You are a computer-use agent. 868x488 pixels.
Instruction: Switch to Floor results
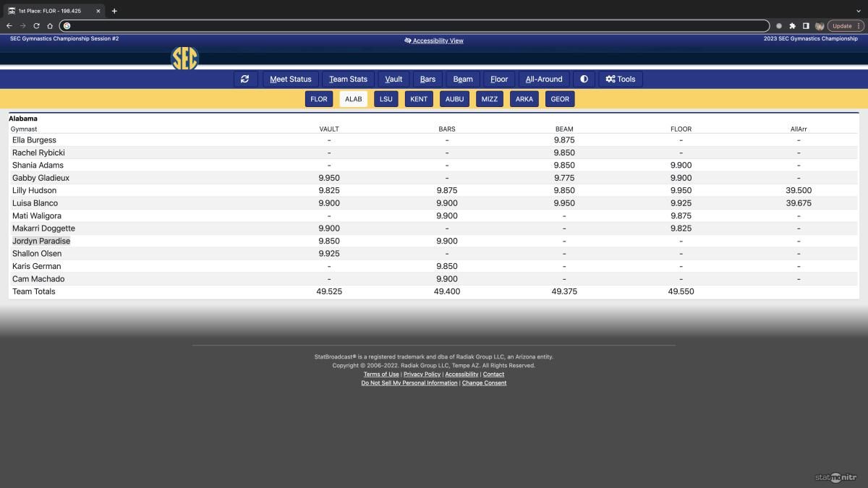click(x=499, y=79)
